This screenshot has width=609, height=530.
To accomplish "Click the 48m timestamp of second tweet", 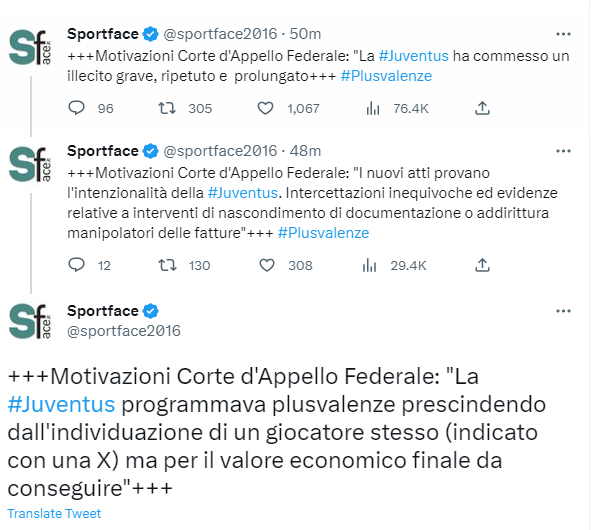I will point(304,151).
